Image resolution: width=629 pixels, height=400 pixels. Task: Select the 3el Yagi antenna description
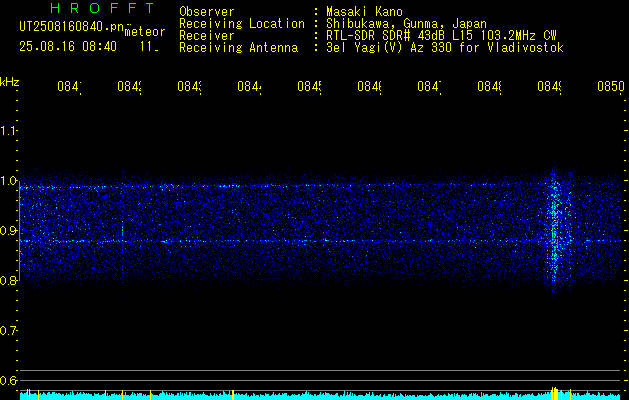(445, 48)
